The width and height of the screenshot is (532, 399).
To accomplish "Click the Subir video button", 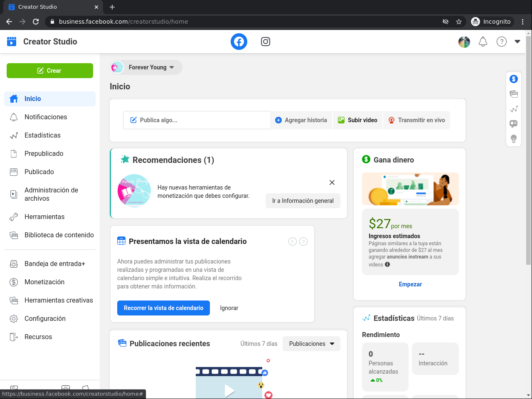I will click(x=357, y=120).
